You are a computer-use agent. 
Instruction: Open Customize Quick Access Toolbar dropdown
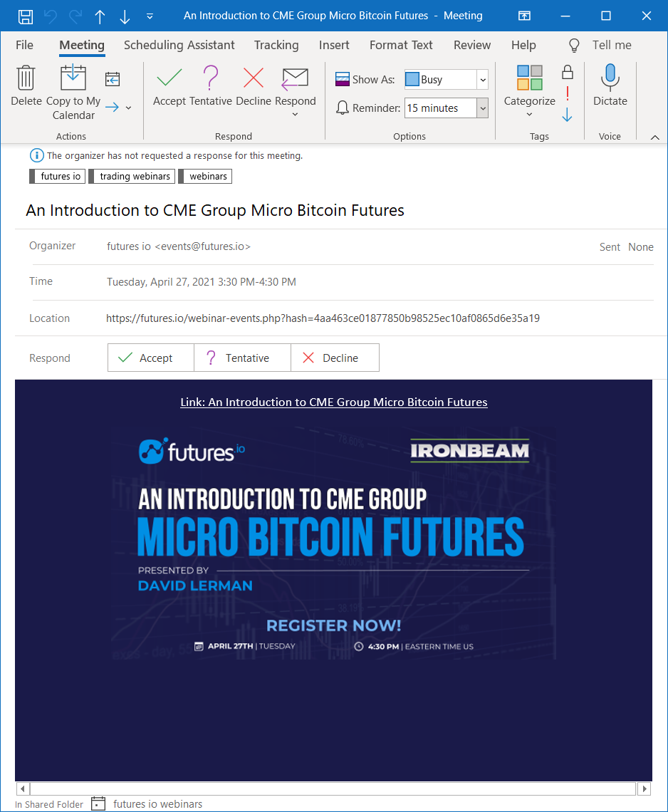point(150,16)
